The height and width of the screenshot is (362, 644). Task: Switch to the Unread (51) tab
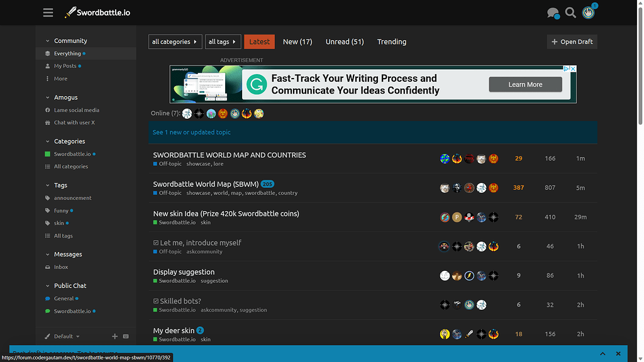[345, 41]
